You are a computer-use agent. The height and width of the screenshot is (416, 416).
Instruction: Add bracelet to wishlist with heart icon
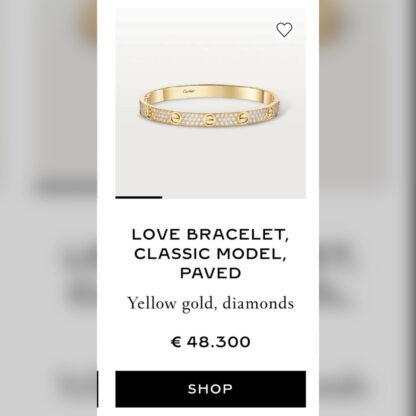pyautogui.click(x=284, y=30)
